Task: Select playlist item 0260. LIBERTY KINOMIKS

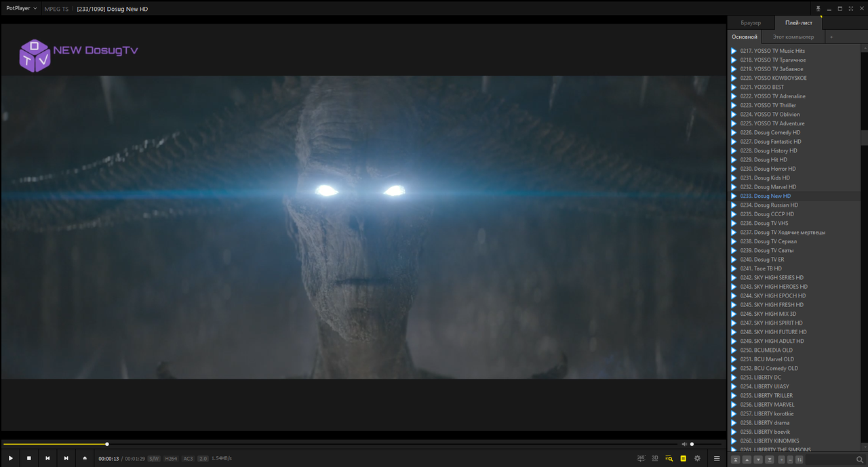Action: (x=795, y=441)
